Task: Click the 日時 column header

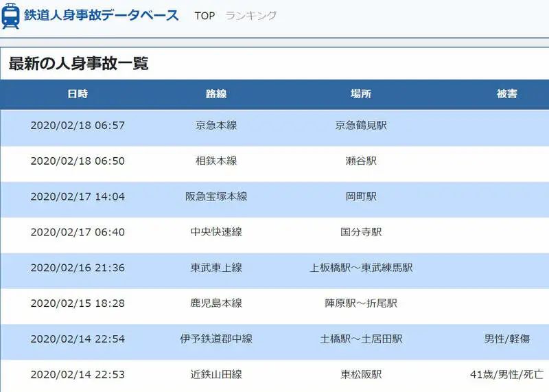Action: point(78,94)
